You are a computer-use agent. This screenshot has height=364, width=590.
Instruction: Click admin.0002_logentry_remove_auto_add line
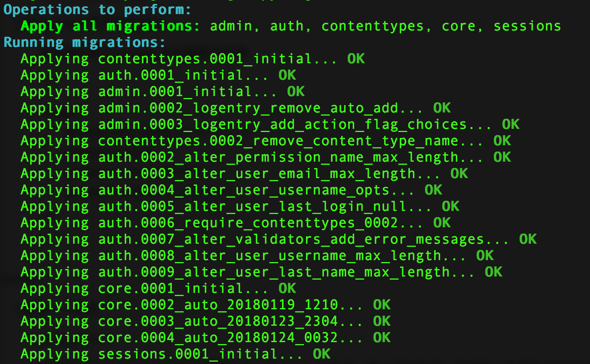coord(236,108)
